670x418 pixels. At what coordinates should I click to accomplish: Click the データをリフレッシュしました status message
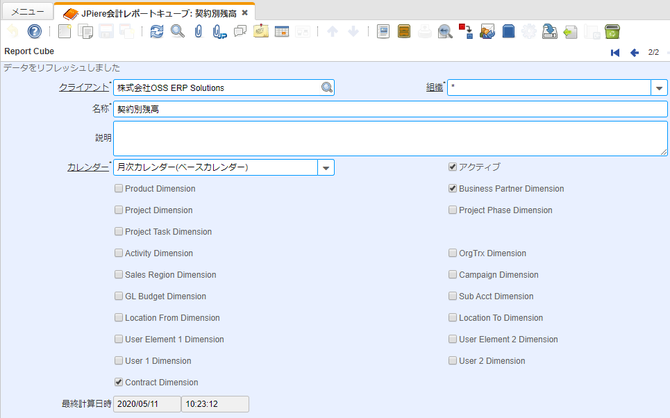(x=62, y=68)
